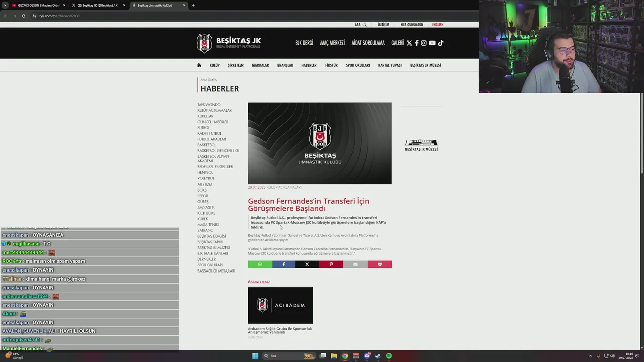Share the article by email
644x362 pixels.
pyautogui.click(x=355, y=264)
